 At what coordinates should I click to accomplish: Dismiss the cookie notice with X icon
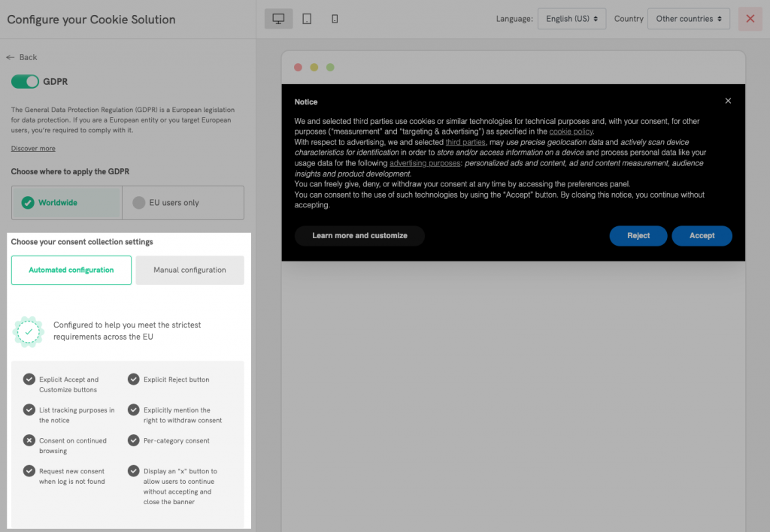click(728, 101)
